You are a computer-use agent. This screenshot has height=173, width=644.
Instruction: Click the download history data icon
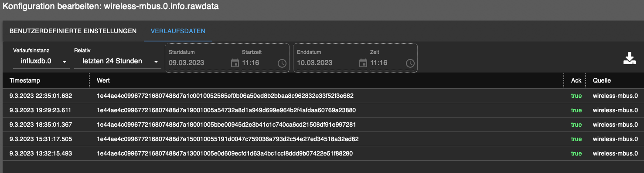[x=629, y=59]
